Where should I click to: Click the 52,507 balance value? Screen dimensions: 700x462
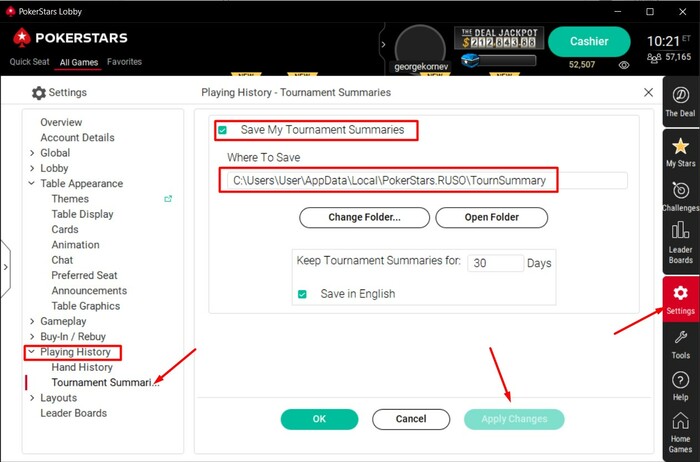[582, 65]
